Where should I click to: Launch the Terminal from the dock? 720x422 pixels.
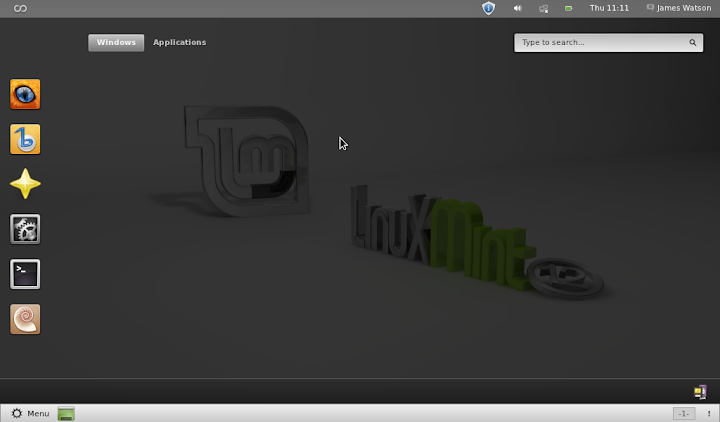[25, 274]
